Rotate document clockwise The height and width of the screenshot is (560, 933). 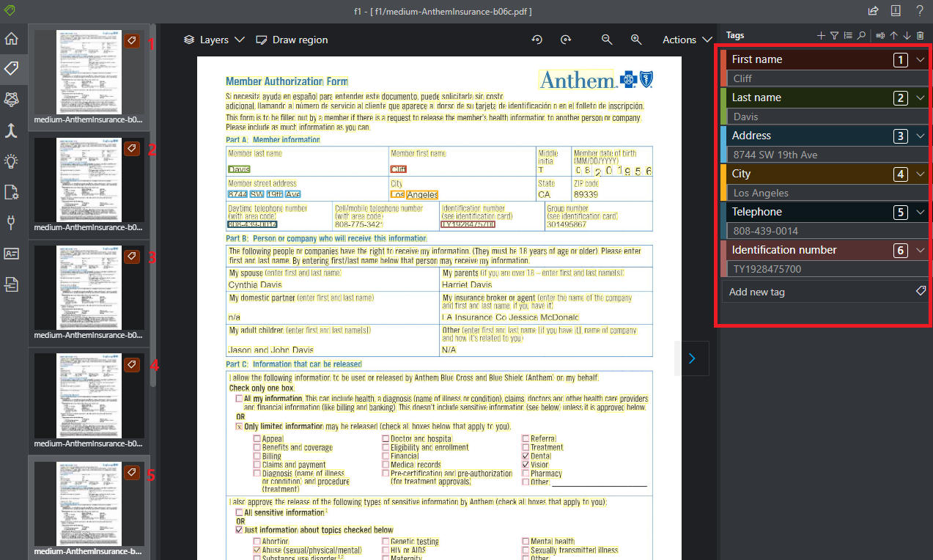coord(566,40)
